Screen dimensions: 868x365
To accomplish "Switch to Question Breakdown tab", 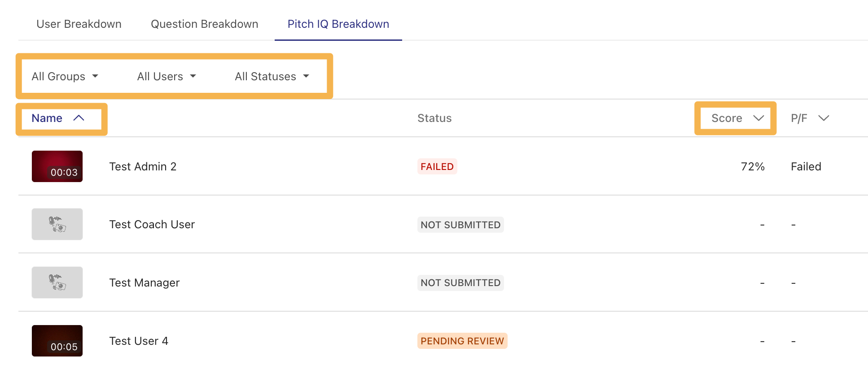I will 205,24.
